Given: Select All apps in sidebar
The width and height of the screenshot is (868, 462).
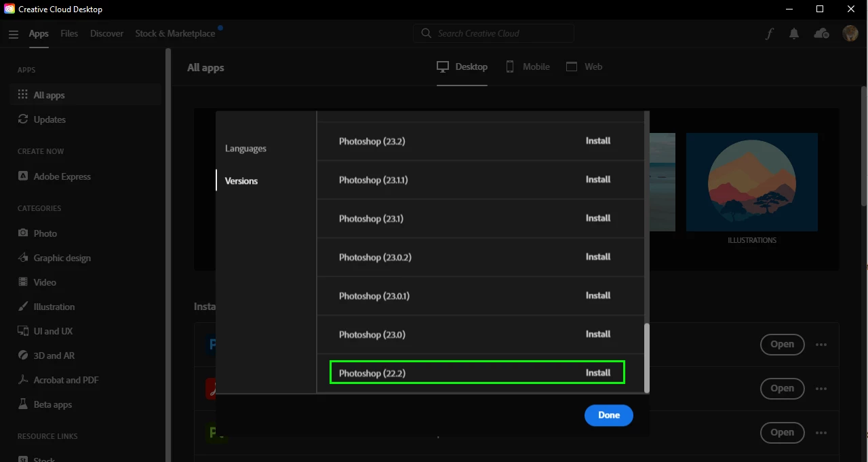Looking at the screenshot, I should point(85,95).
